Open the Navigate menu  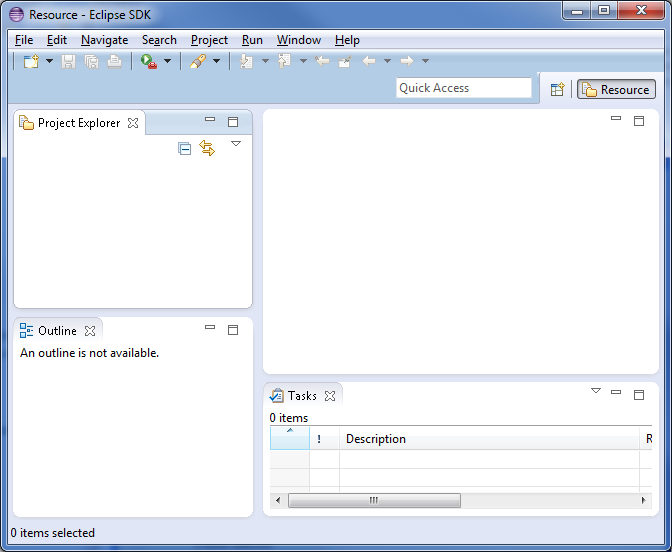pos(105,40)
